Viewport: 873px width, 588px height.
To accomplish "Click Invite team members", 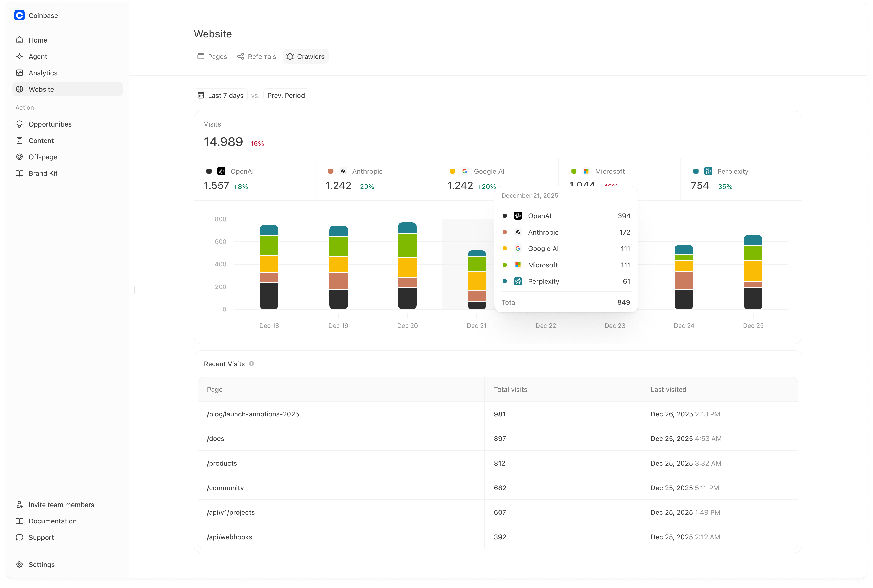I will (61, 504).
